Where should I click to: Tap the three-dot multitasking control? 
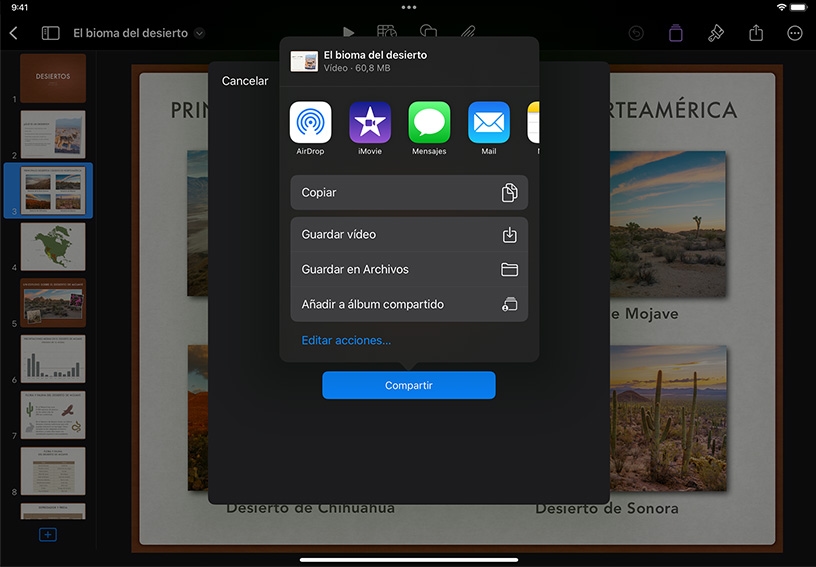[409, 7]
